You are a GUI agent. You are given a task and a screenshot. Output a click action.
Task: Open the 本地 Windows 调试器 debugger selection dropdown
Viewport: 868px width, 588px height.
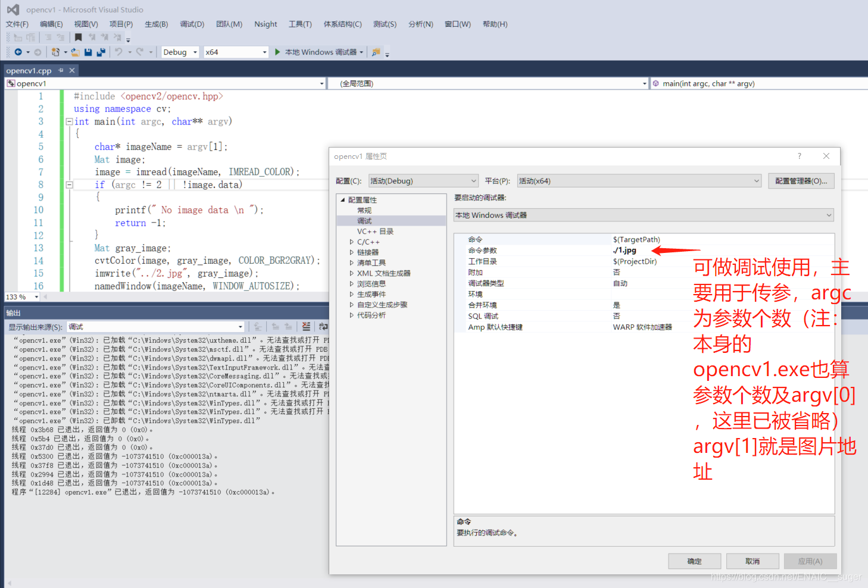(x=644, y=215)
